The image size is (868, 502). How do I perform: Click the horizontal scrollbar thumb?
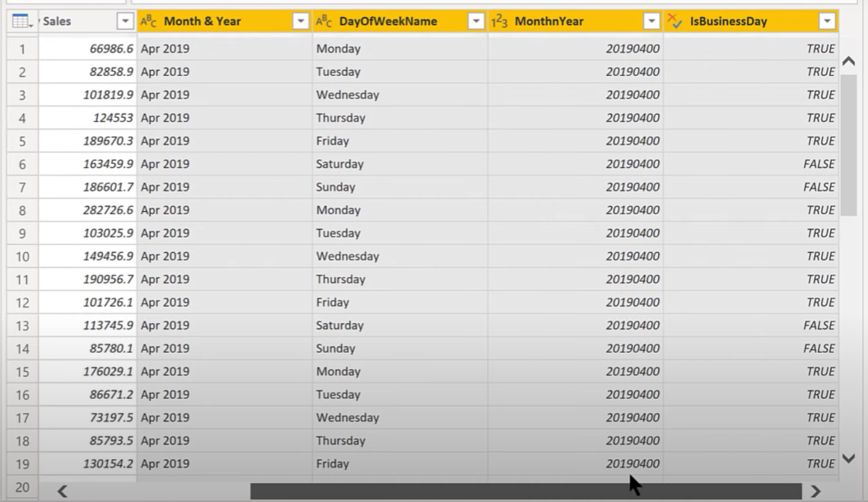526,491
